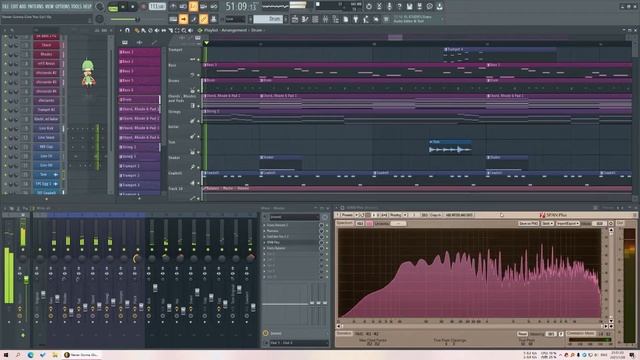Click the time display 51:09
Screen dimensions: 640x360
(242, 7)
